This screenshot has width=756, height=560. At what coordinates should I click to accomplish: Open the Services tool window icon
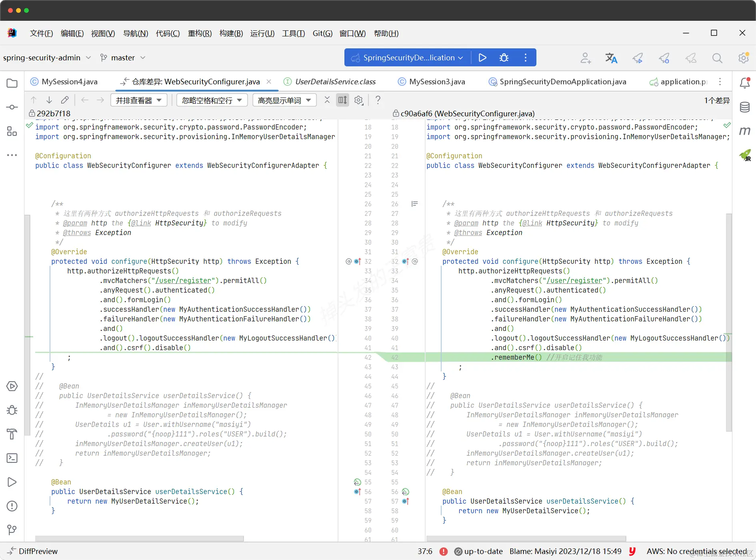click(12, 386)
